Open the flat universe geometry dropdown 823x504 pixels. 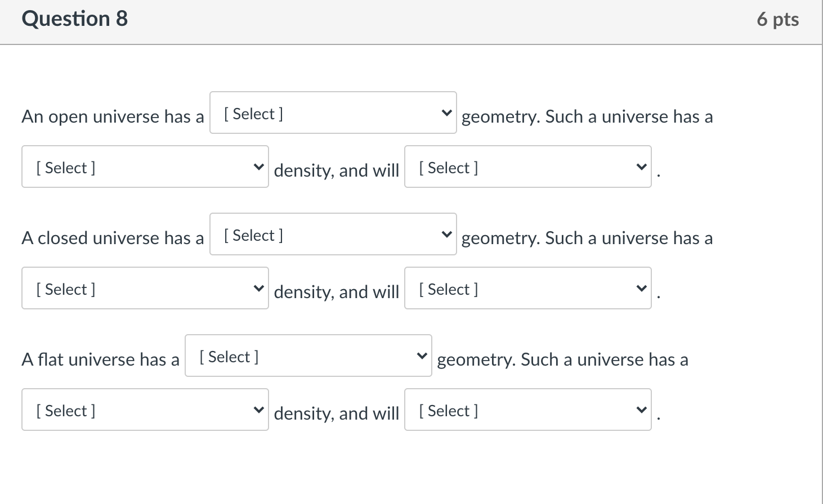(x=308, y=356)
